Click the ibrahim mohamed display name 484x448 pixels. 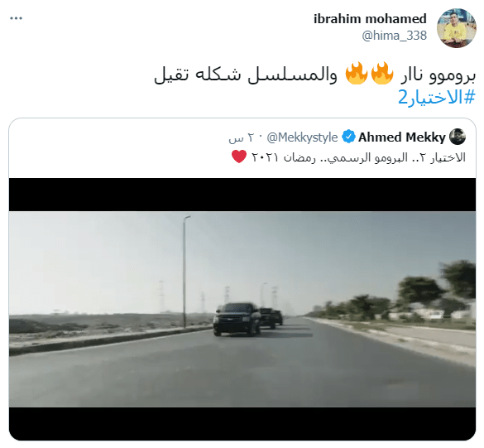pyautogui.click(x=370, y=19)
